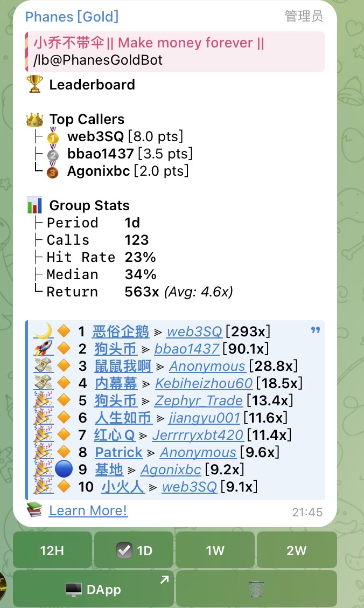The height and width of the screenshot is (608, 364).
Task: Open the Patrick token link
Action: (x=118, y=452)
